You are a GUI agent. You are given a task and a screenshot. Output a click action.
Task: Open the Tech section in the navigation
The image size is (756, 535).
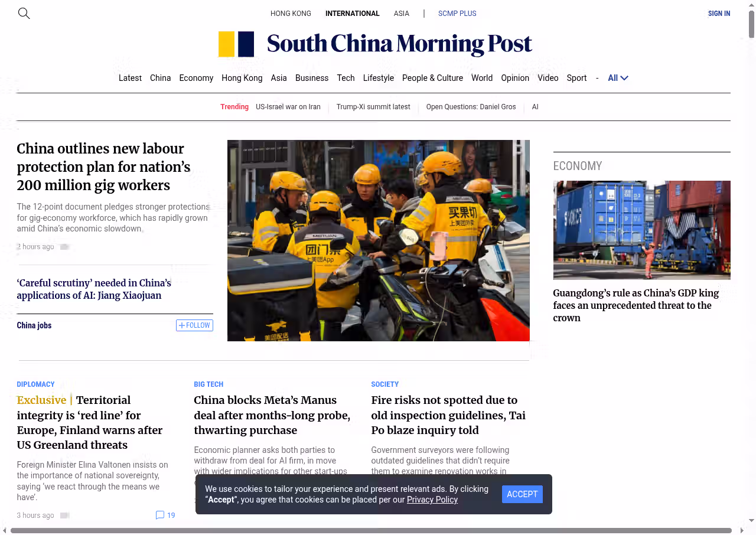coord(346,78)
